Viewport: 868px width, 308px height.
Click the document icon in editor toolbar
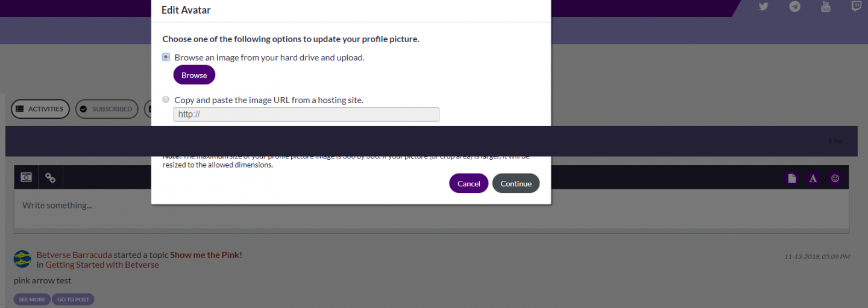click(792, 178)
